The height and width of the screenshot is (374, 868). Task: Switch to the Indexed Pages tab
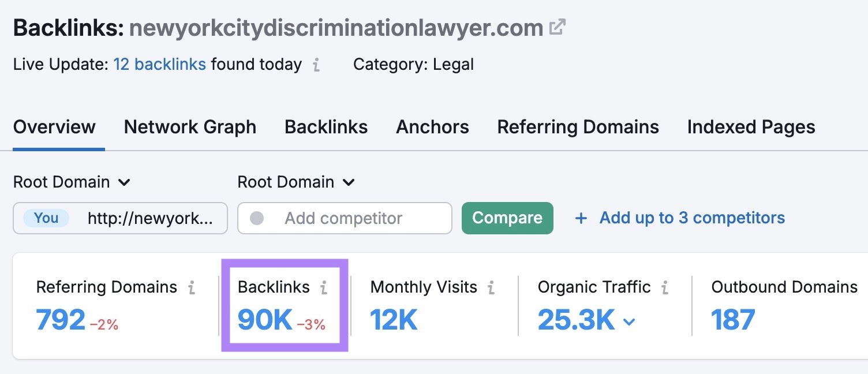pos(750,127)
